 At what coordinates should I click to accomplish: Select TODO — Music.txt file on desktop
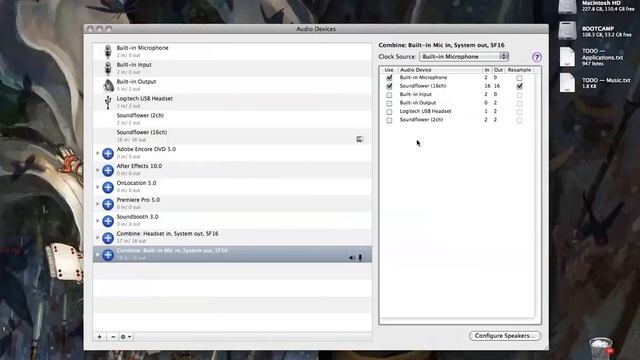point(567,83)
